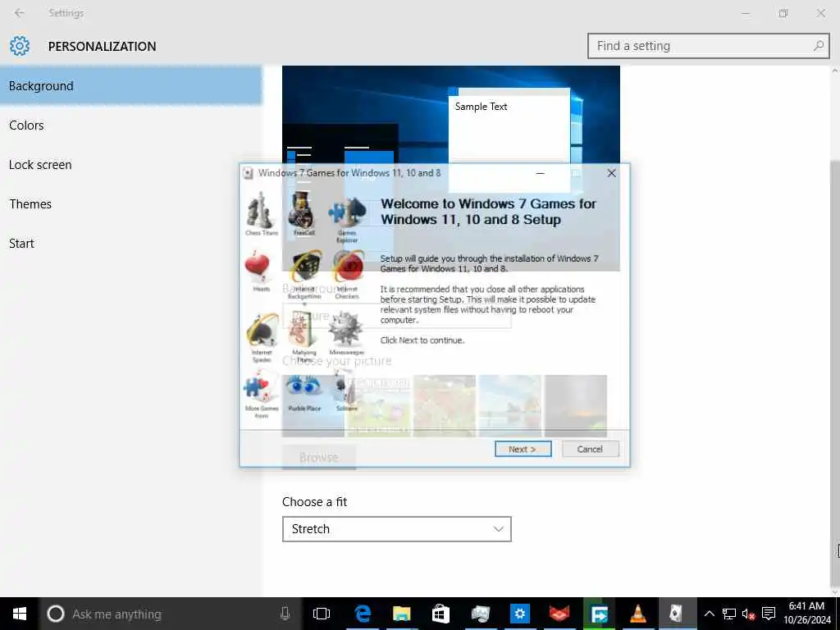
Task: Expand the Choose a fit Stretch dropdown
Action: coord(396,529)
